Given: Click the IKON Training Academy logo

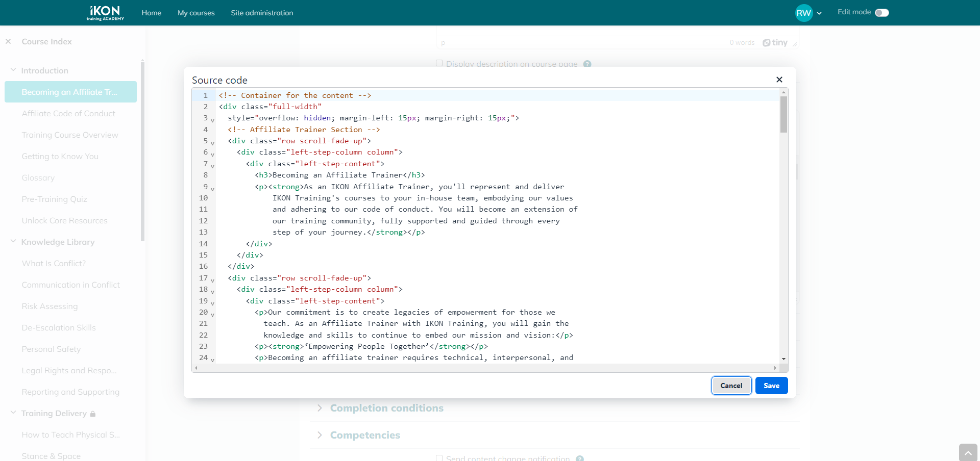Looking at the screenshot, I should pos(105,13).
